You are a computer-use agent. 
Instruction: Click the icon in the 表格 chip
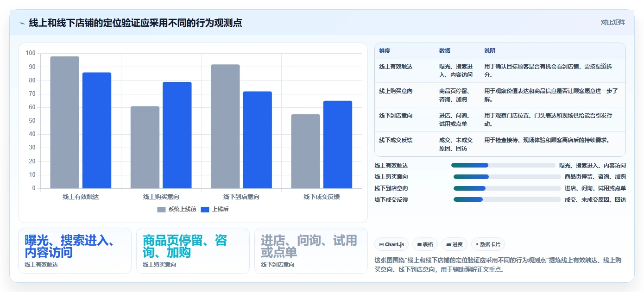click(x=419, y=244)
